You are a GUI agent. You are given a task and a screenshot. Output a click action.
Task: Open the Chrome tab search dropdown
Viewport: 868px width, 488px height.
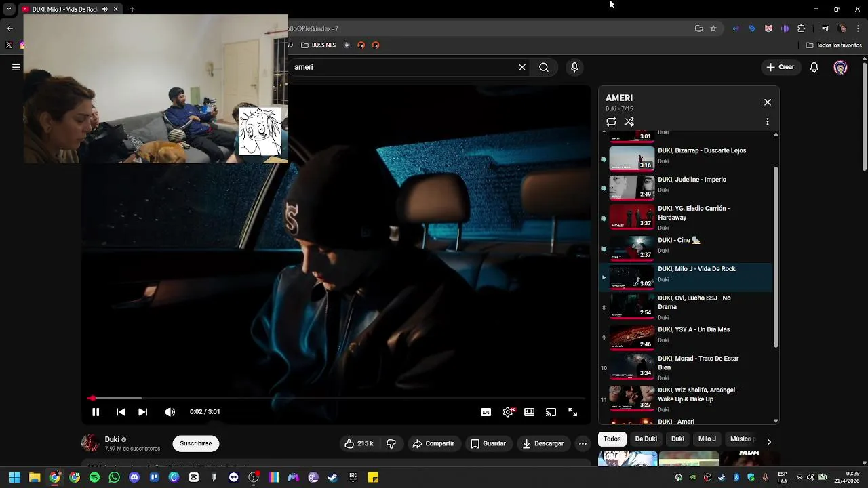(x=9, y=9)
